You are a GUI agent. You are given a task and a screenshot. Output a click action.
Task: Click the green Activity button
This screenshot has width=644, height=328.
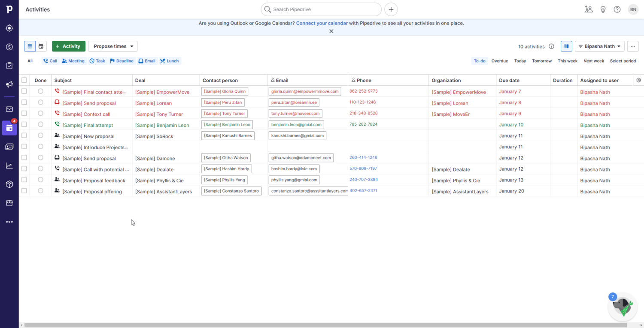pos(68,46)
